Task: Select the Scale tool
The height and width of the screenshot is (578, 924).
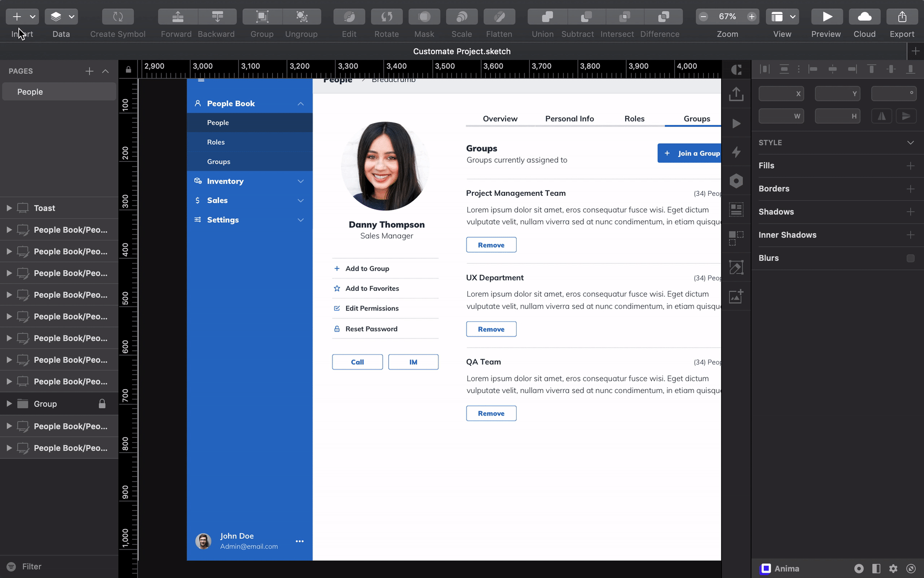Action: (x=462, y=17)
